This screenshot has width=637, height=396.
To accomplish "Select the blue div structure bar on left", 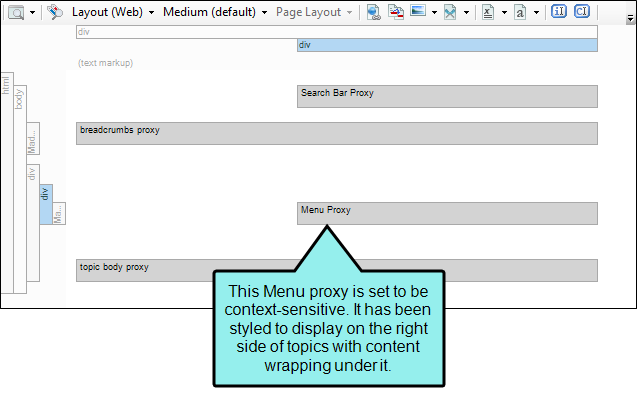I will [x=46, y=204].
